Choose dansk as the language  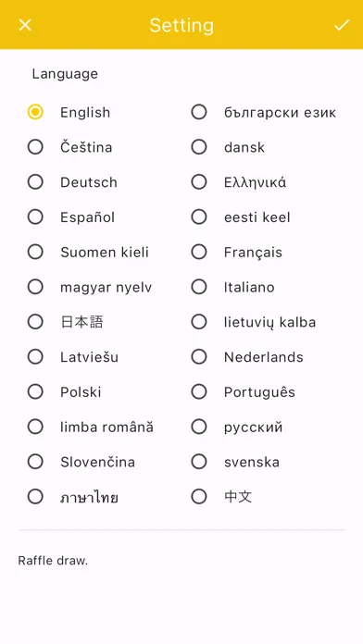pyautogui.click(x=199, y=146)
